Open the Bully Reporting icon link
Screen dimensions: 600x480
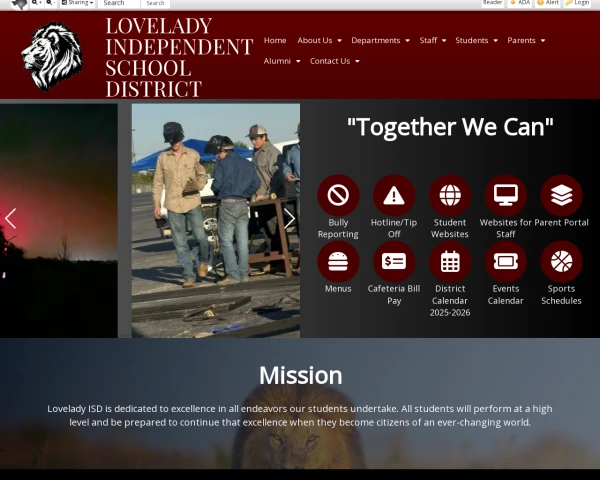click(x=338, y=195)
